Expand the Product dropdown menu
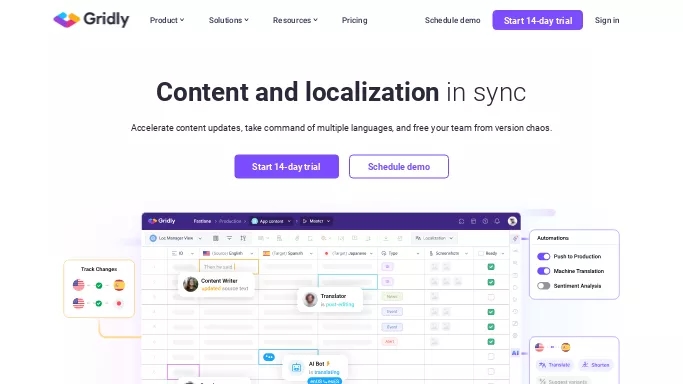This screenshot has height=384, width=683. (x=167, y=20)
